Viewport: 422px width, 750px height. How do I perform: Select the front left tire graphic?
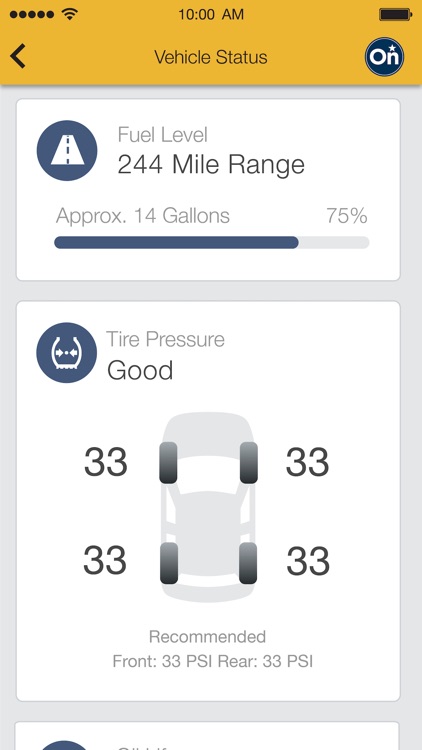(168, 463)
